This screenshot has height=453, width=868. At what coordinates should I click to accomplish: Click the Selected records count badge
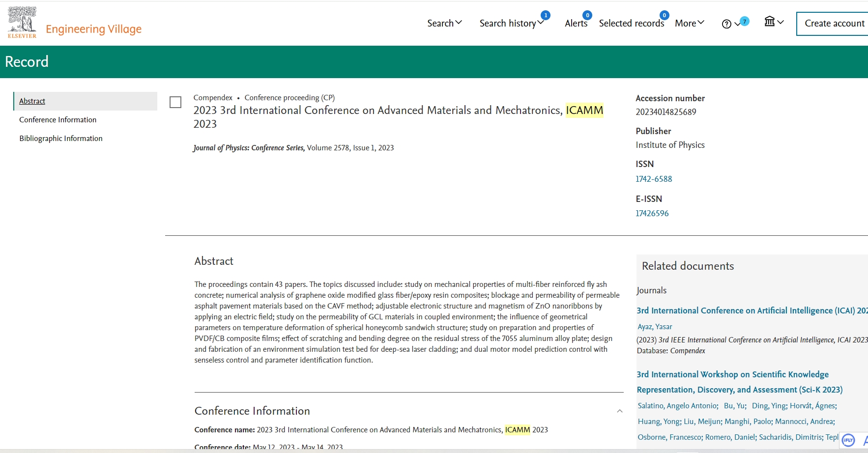coord(665,15)
